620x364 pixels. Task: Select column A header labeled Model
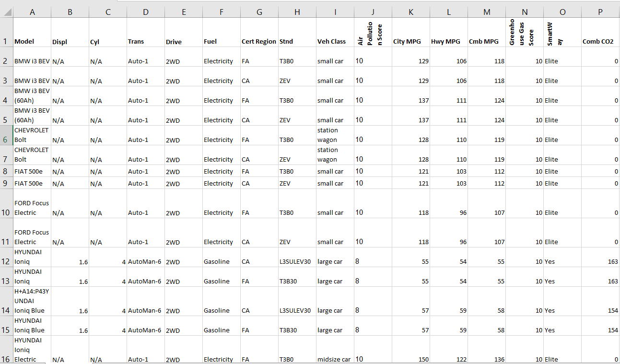point(32,11)
